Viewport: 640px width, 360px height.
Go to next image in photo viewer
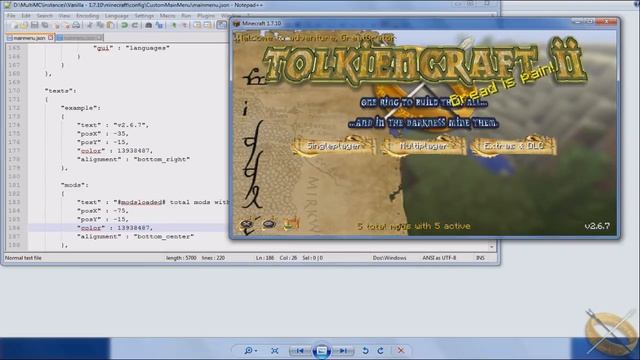tap(343, 350)
